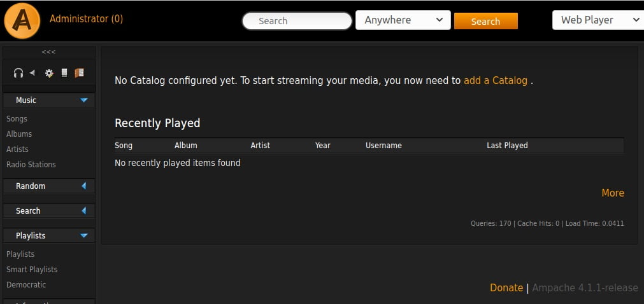Image resolution: width=644 pixels, height=304 pixels.
Task: Log out using the door icon
Action: [78, 73]
